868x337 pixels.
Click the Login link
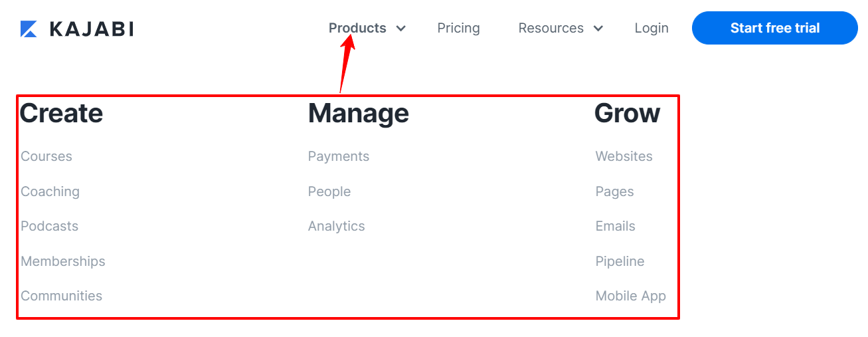point(651,28)
